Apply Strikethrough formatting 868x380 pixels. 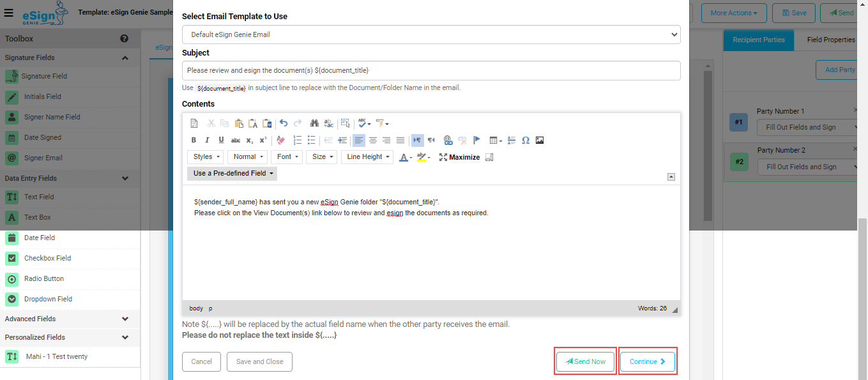[x=235, y=141]
